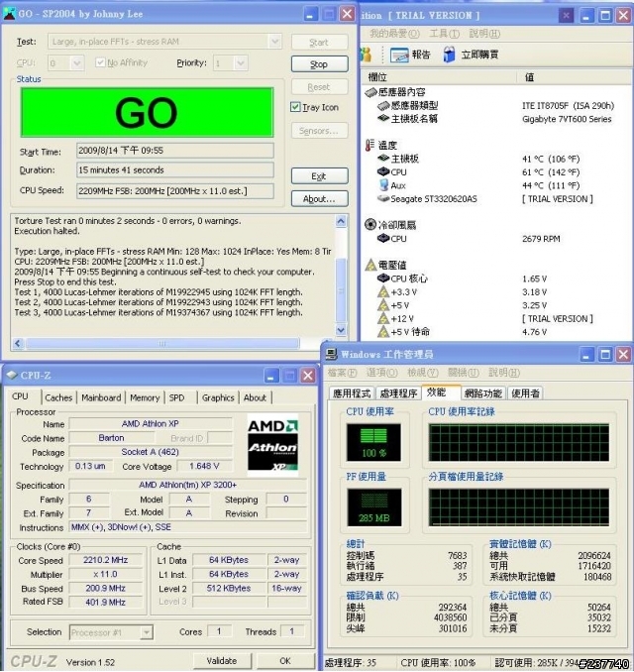Select the CPU temperature row icon
The width and height of the screenshot is (634, 672).
(x=383, y=171)
